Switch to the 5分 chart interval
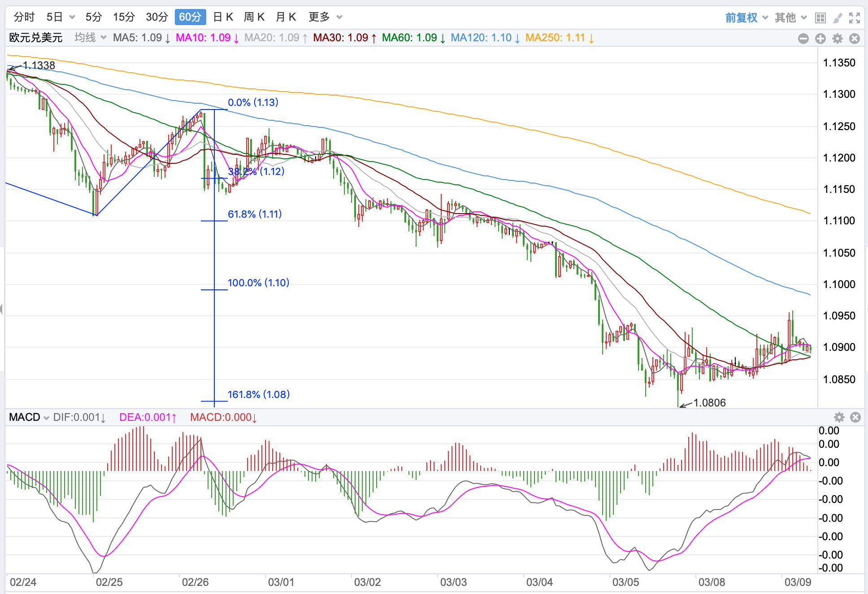The width and height of the screenshot is (868, 594). pyautogui.click(x=94, y=17)
